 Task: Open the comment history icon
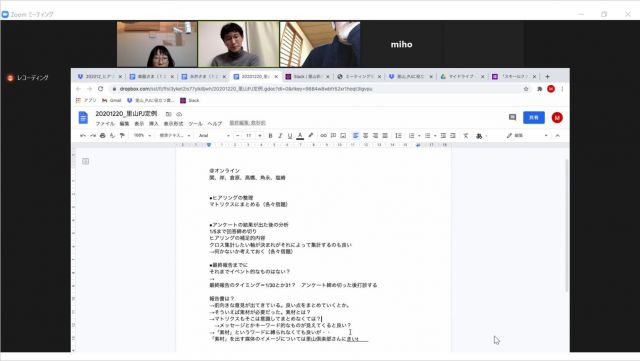(512, 118)
